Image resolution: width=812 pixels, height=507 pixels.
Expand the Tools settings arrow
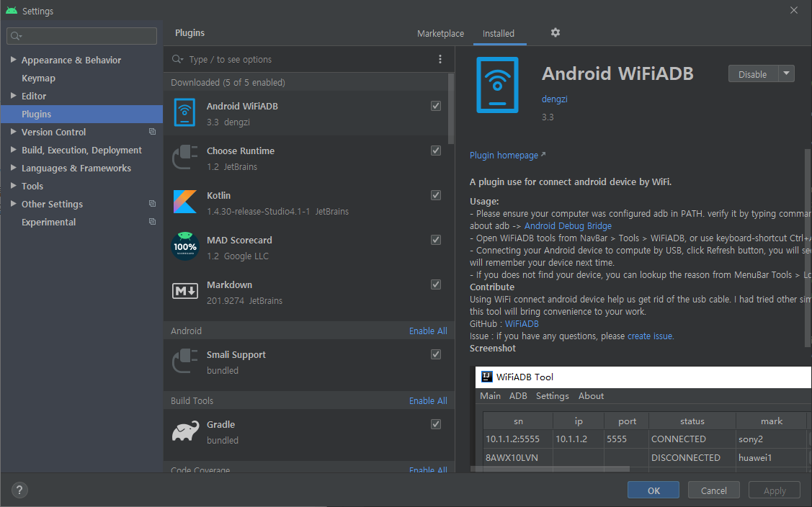[x=13, y=185]
